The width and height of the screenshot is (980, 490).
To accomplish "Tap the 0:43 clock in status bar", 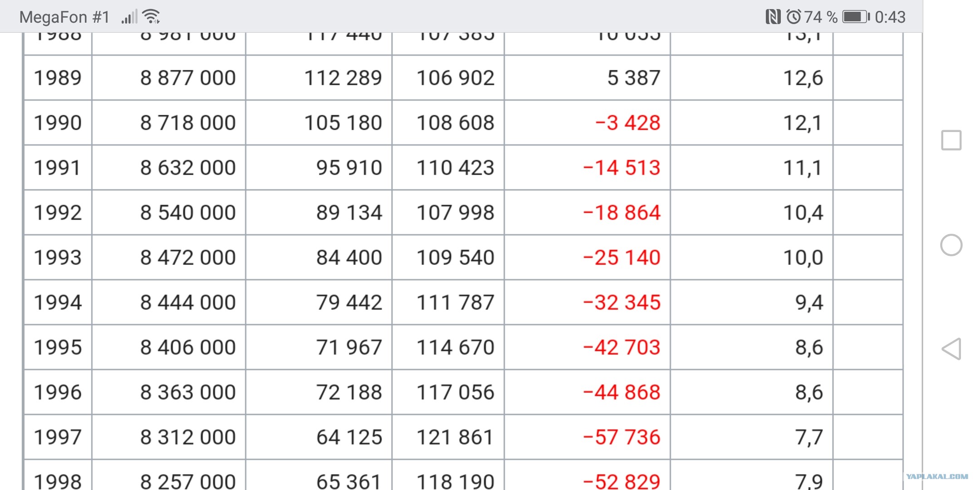I will pyautogui.click(x=890, y=17).
